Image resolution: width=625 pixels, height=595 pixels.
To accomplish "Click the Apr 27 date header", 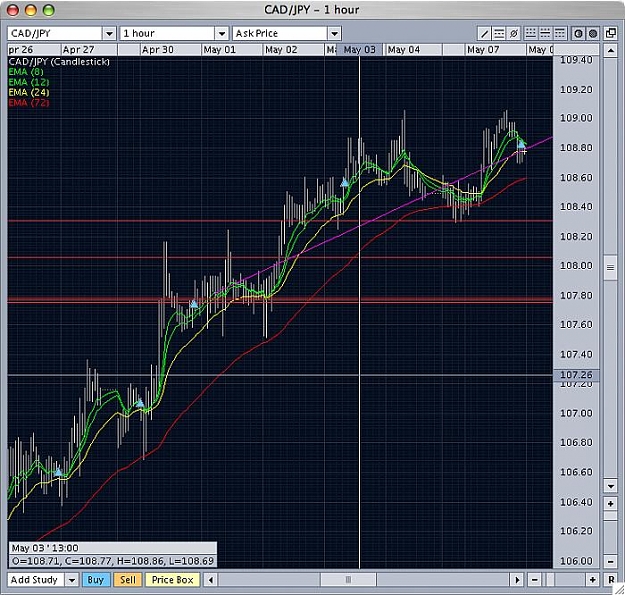I will tap(89, 50).
